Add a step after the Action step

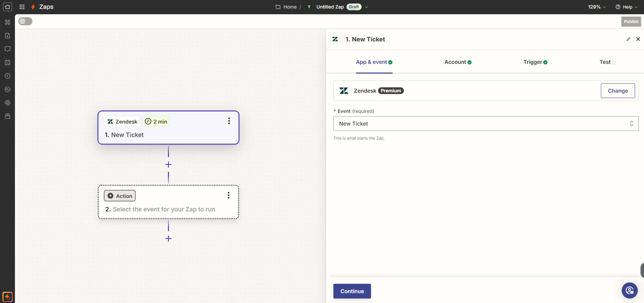pyautogui.click(x=168, y=238)
